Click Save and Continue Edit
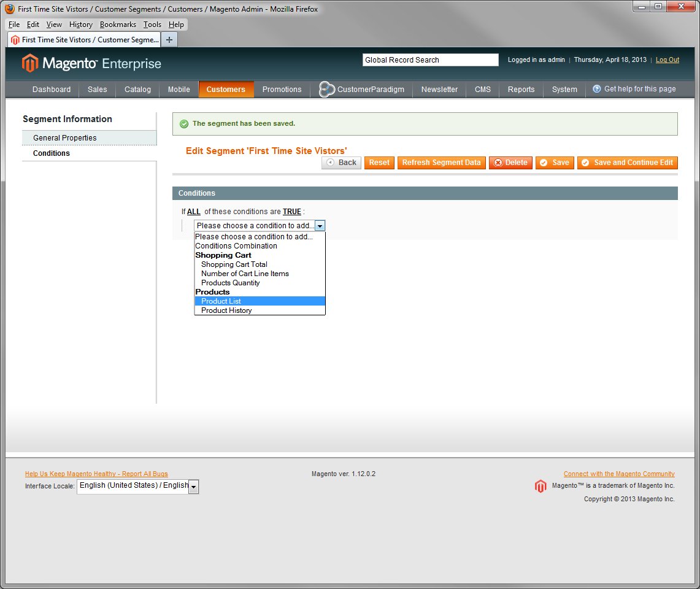Screen dimensions: 700x589 pyautogui.click(x=627, y=163)
